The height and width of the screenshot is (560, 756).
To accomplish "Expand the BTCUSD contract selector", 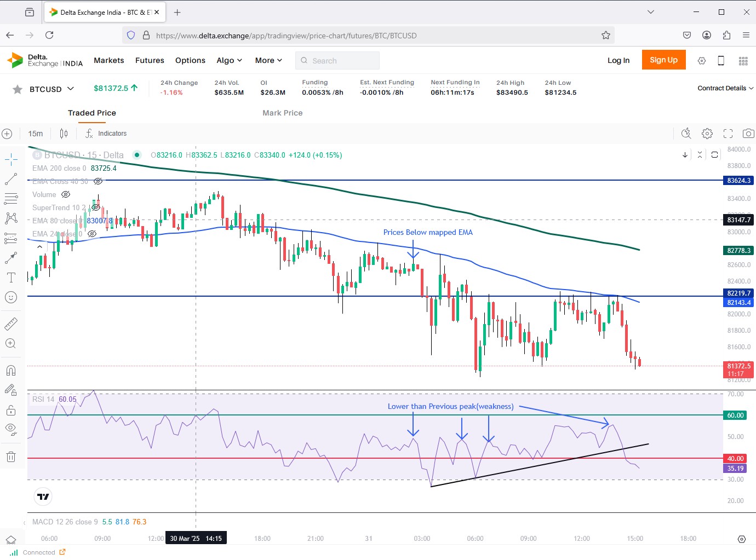I will tap(70, 89).
